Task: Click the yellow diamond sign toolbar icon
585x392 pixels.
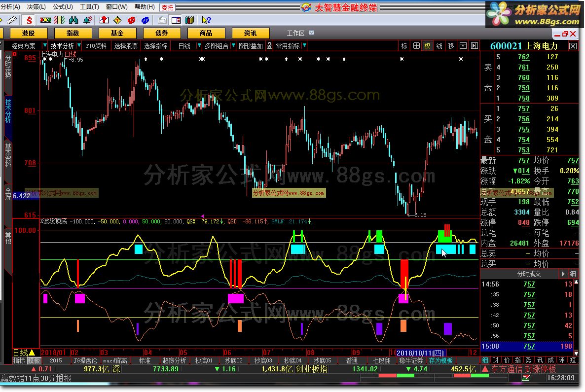Action: pos(117,20)
